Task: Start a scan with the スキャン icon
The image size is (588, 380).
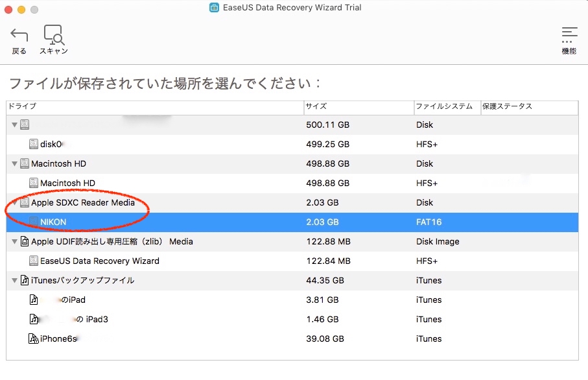Action: (54, 35)
